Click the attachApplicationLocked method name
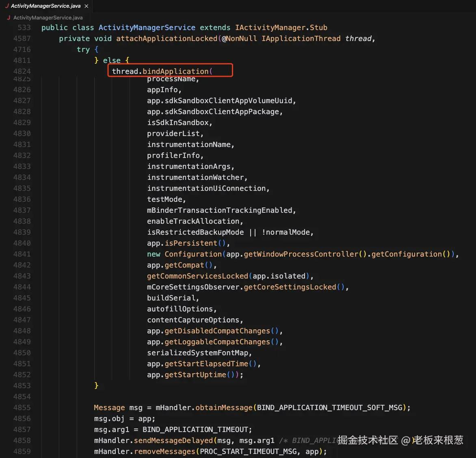Screen dimensions: 476x458 167,39
